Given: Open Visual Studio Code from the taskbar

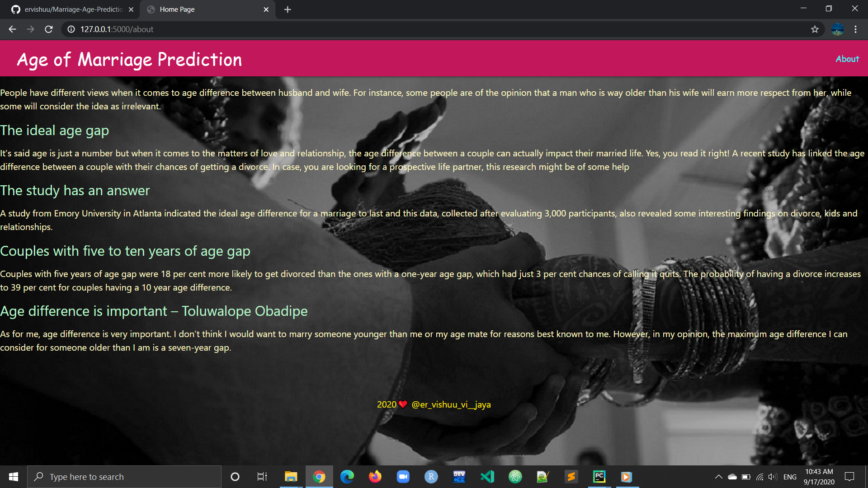Looking at the screenshot, I should (487, 476).
